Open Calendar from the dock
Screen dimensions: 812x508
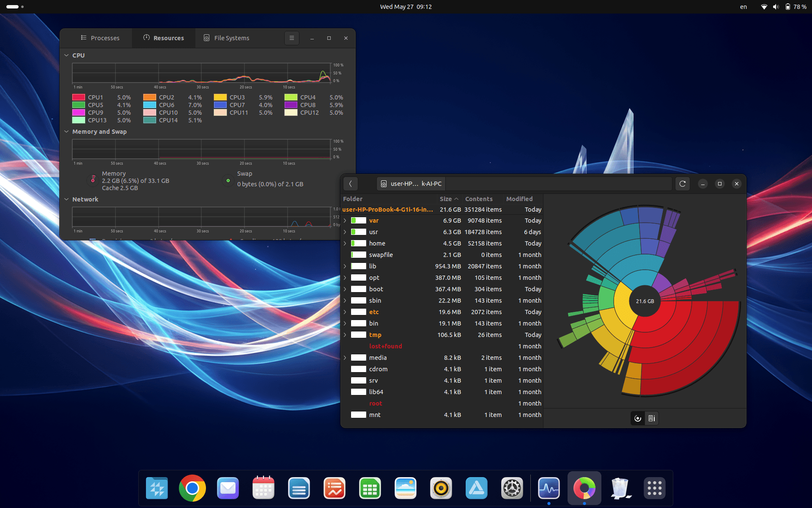tap(263, 488)
